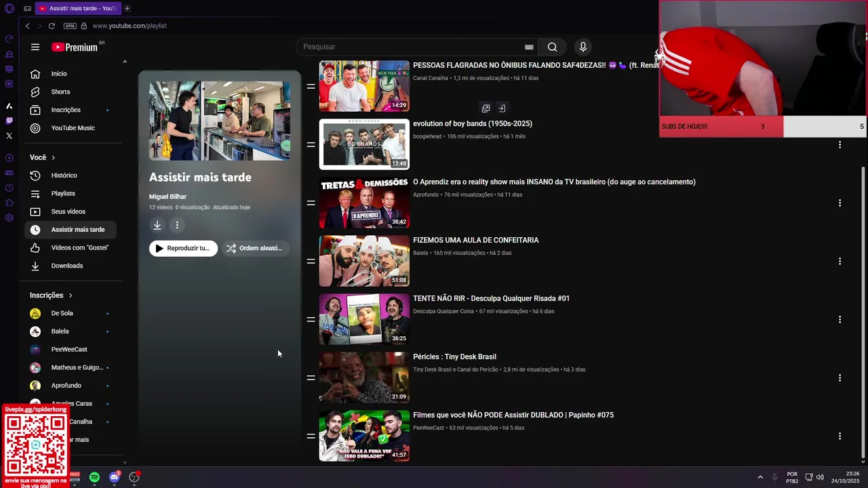Open Spotify from the taskbar

[x=94, y=477]
